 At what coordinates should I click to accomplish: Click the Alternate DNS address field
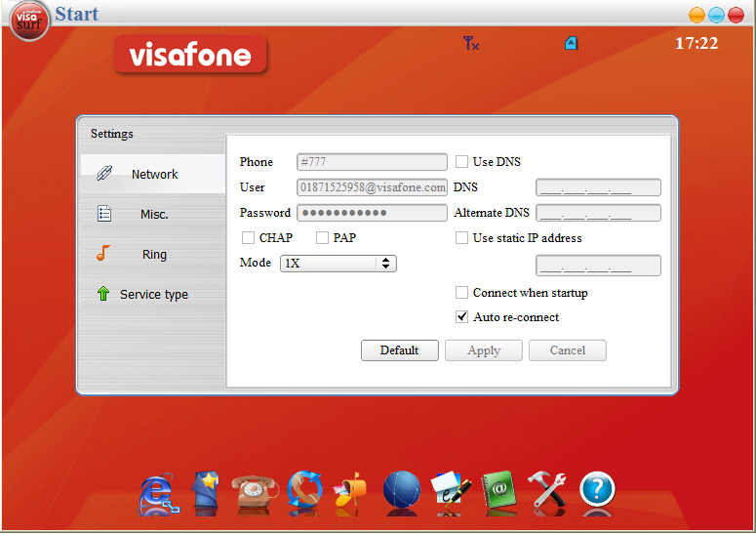(598, 213)
